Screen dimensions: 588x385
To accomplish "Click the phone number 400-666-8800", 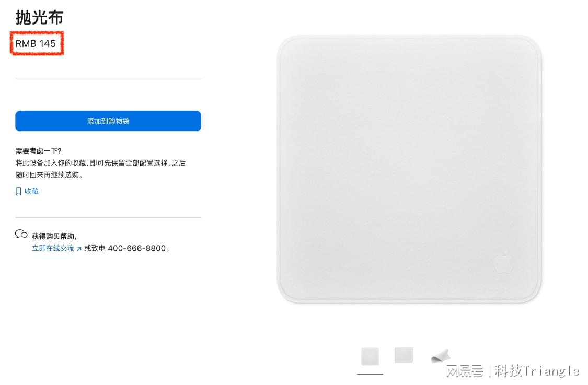I will click(137, 248).
